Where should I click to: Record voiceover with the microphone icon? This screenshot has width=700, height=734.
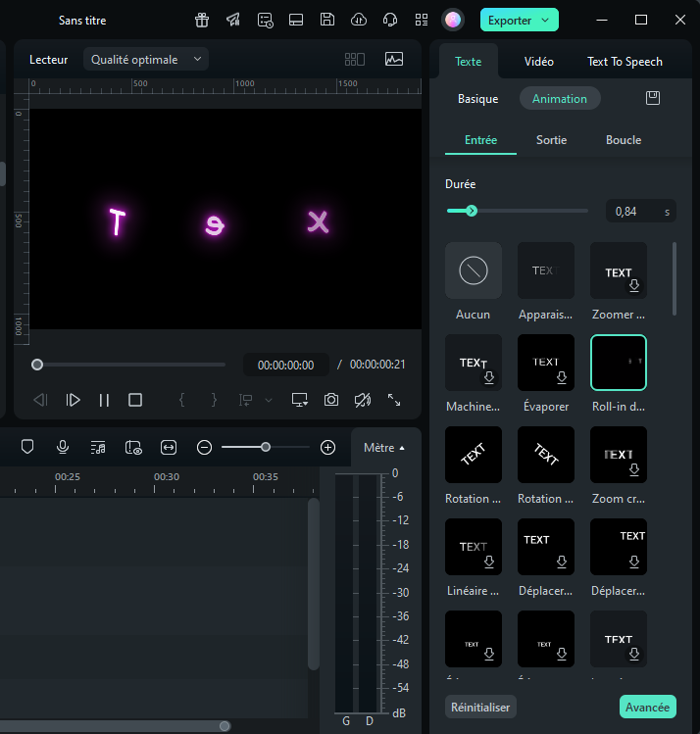[x=63, y=447]
